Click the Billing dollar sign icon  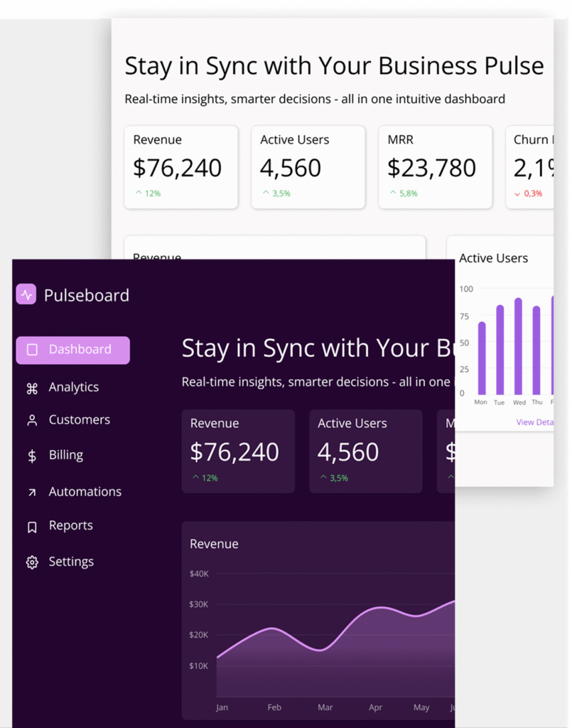pos(32,456)
